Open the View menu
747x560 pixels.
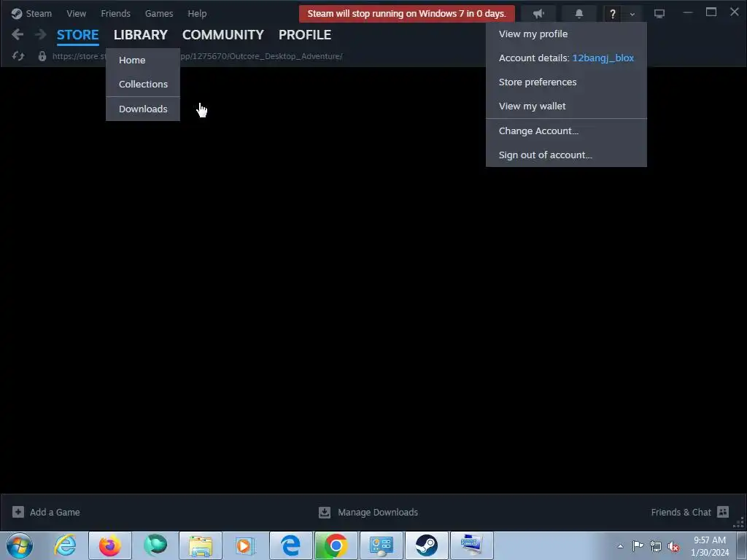click(76, 14)
